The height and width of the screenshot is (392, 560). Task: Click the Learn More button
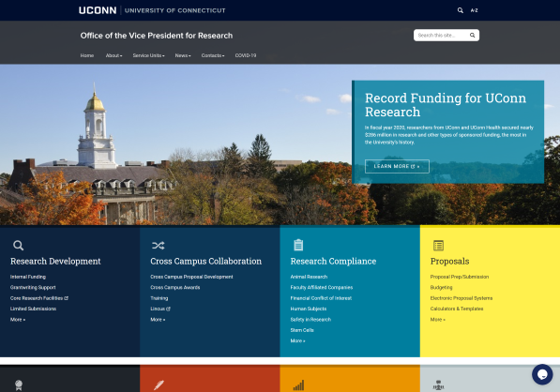(397, 166)
